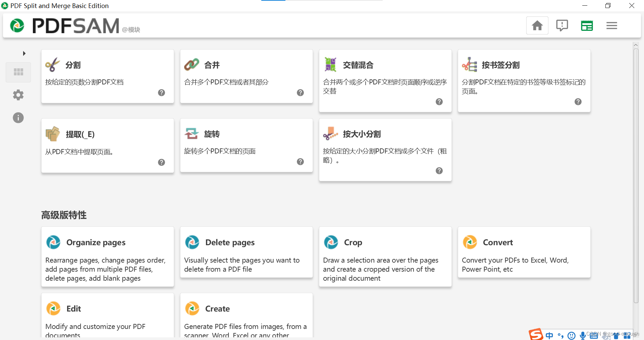This screenshot has height=340, width=644.
Task: Click the chain-link icon of 合并 module
Action: (x=192, y=65)
